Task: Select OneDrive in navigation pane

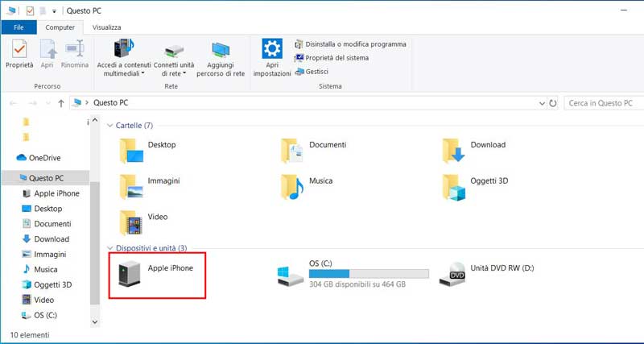Action: pos(38,158)
